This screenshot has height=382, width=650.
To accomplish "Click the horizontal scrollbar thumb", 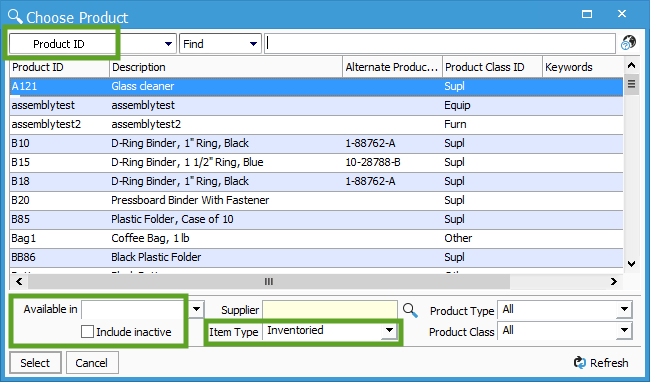I will tap(269, 282).
